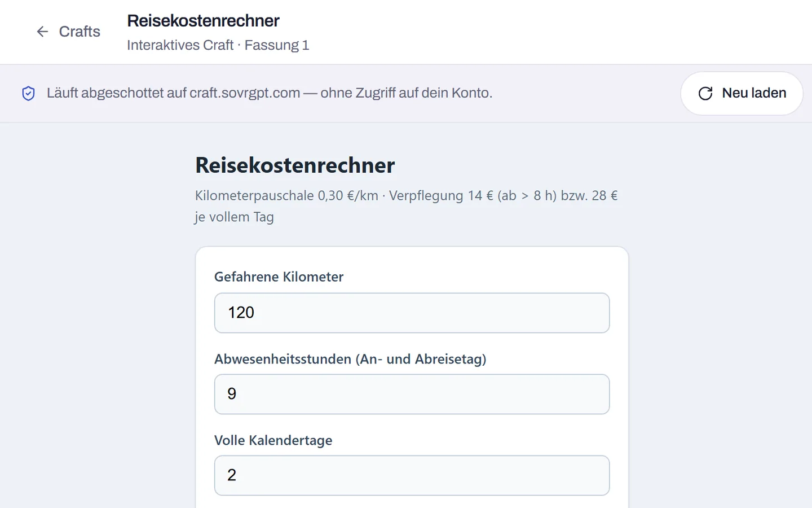Click the Volle Kalendertage label

(273, 440)
